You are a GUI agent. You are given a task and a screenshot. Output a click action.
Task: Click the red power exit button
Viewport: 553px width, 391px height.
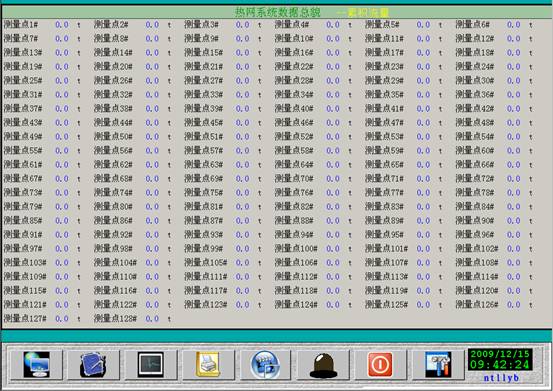tap(380, 365)
